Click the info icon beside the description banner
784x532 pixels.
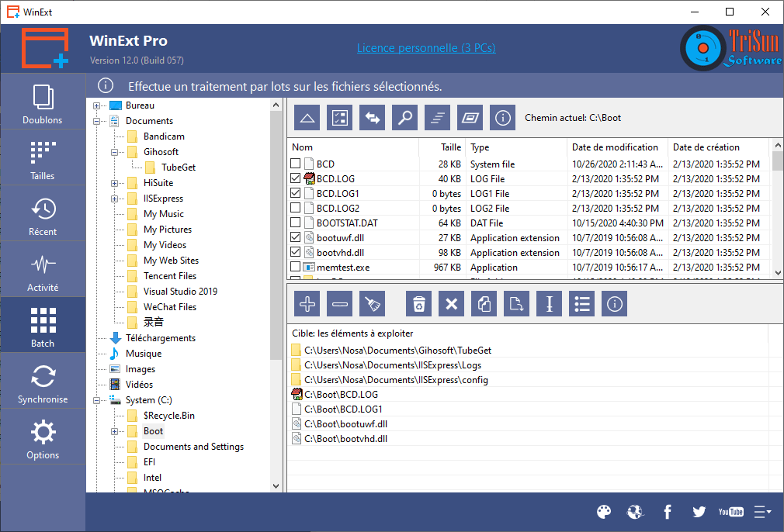106,86
